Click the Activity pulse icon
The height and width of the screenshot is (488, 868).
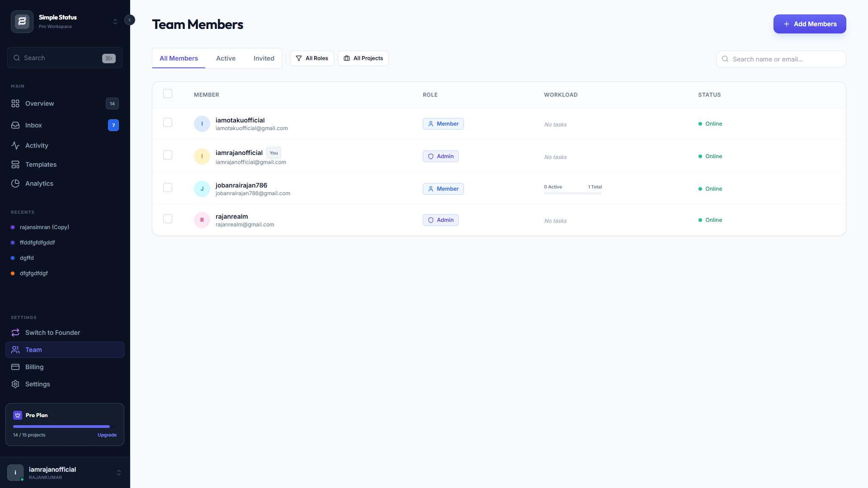15,145
